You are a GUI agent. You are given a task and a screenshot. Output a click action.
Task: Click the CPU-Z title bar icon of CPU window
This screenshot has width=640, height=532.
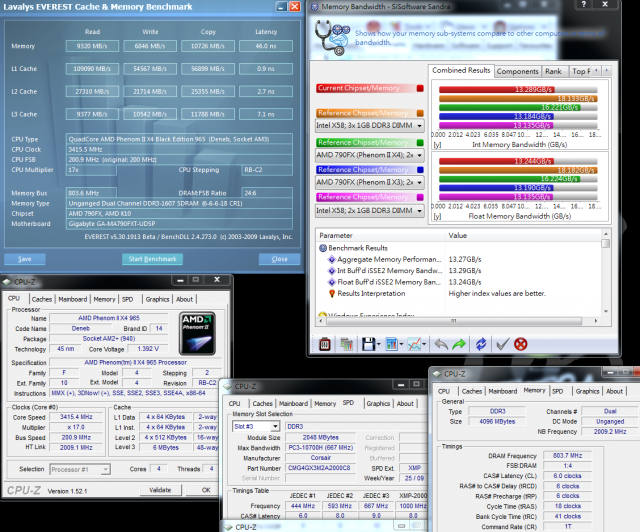(x=7, y=282)
